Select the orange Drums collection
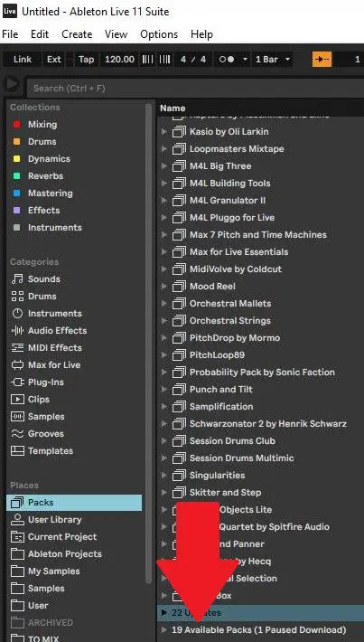This screenshot has width=364, height=642. point(34,141)
